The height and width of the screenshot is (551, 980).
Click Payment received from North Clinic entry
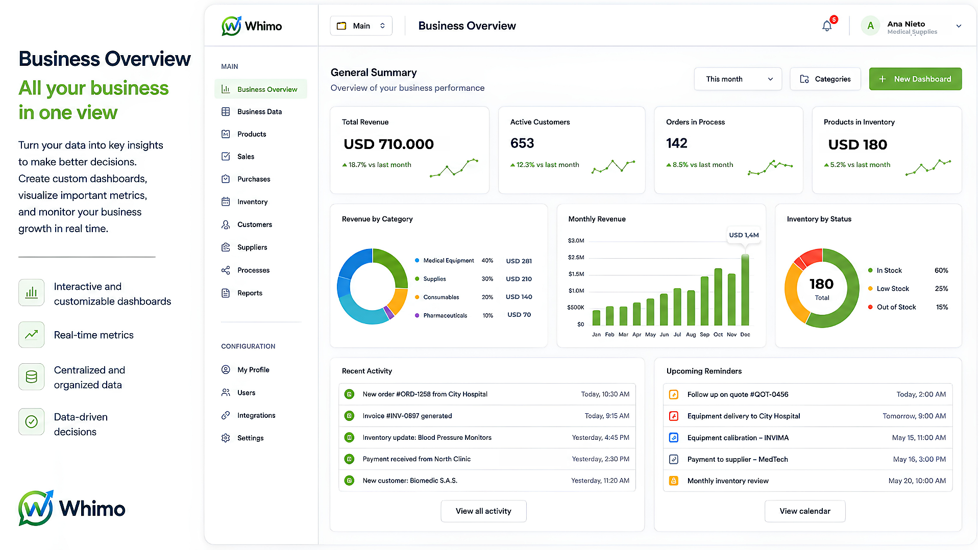tap(487, 459)
